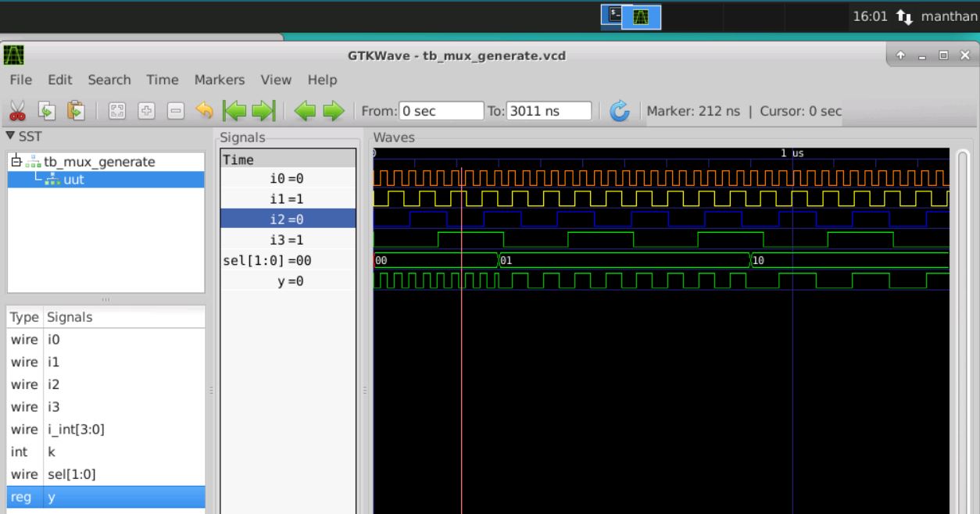Open the Time menu

coord(163,80)
